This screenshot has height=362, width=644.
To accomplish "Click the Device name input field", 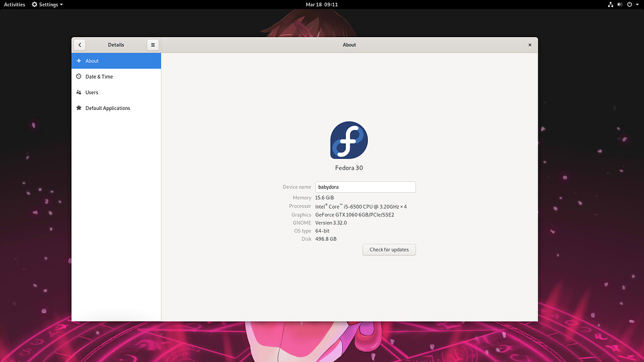I will pos(365,187).
